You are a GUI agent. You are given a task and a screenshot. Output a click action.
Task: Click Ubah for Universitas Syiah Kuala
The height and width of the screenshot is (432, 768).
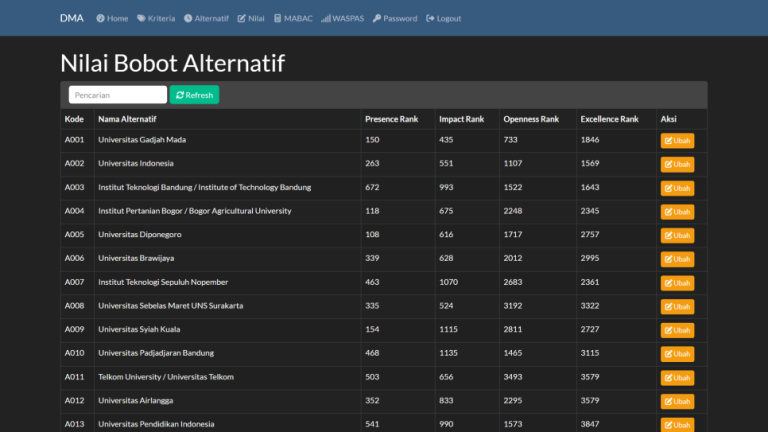pyautogui.click(x=677, y=330)
